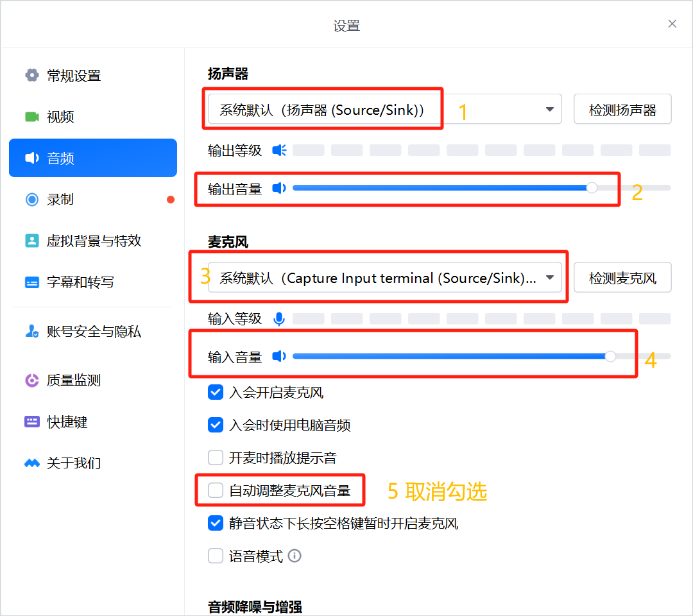693x616 pixels.
Task: Click the record icon beside 录制
Action: [x=32, y=200]
